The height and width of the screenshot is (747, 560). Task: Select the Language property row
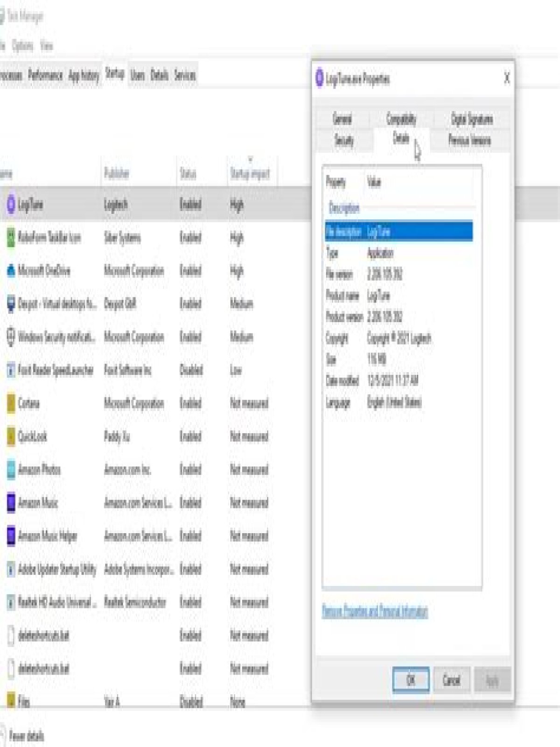pos(399,402)
